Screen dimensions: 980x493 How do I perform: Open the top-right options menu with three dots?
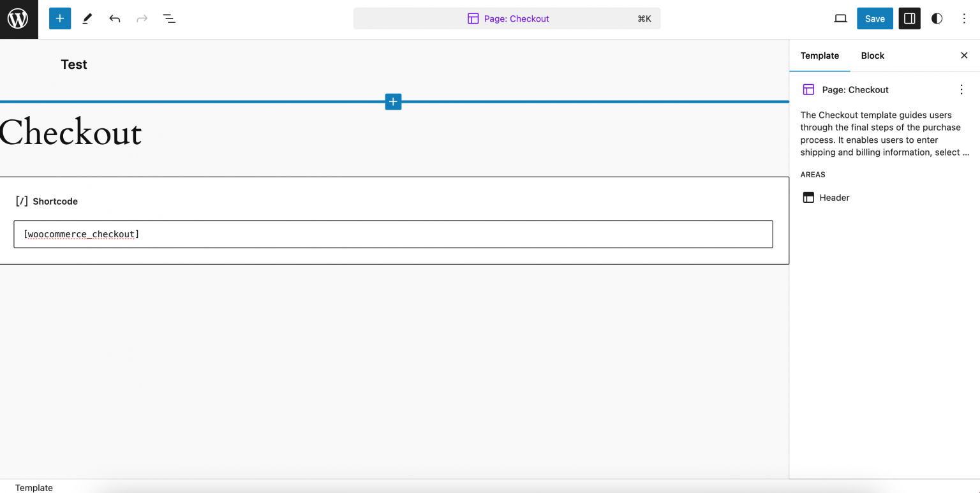964,18
